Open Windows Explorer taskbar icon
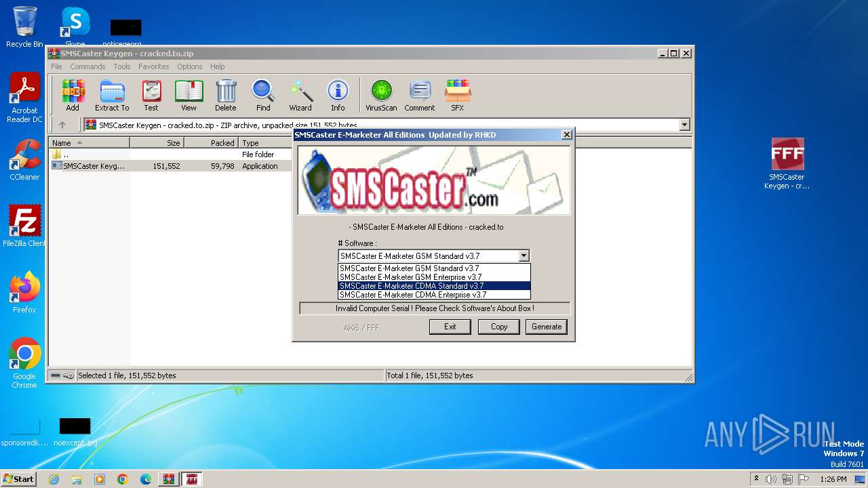The image size is (868, 488). [77, 479]
